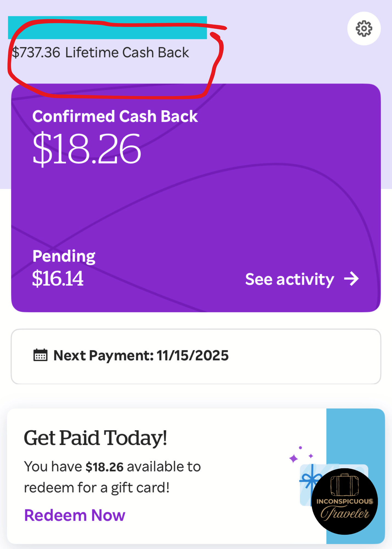
Task: Tap the $18.26 confirmed balance amount
Action: point(87,149)
